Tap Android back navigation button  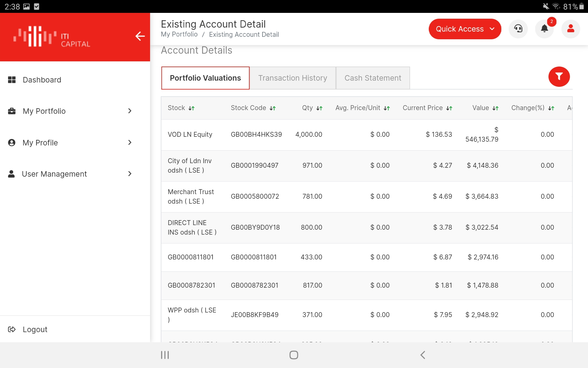click(x=423, y=355)
